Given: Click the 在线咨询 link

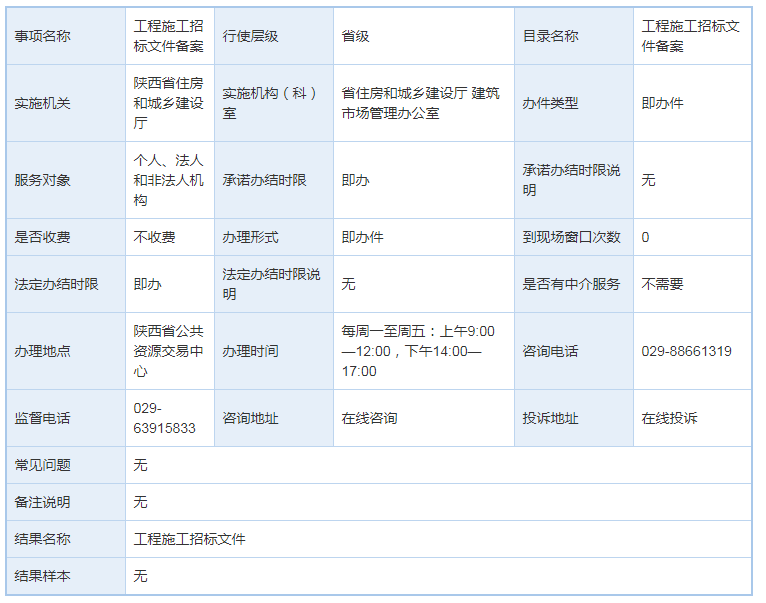Looking at the screenshot, I should pos(369,418).
